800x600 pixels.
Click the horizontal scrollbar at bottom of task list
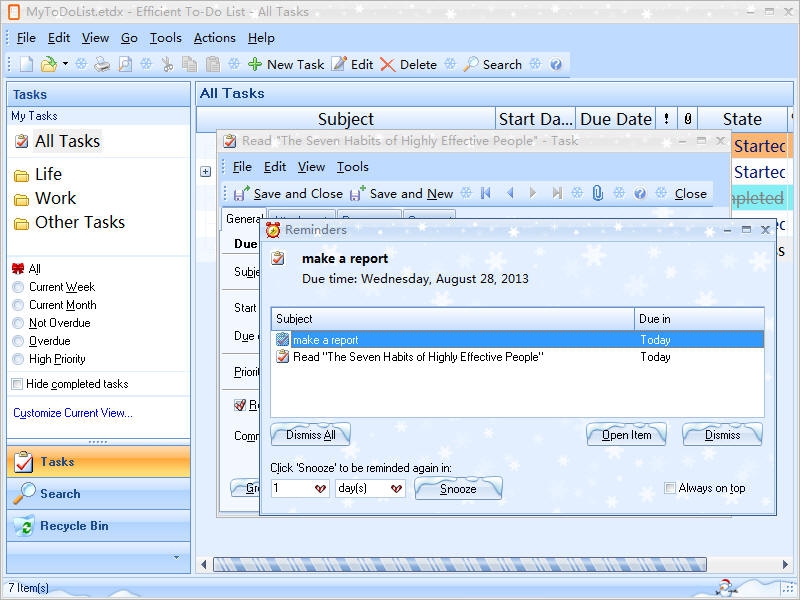coord(460,565)
